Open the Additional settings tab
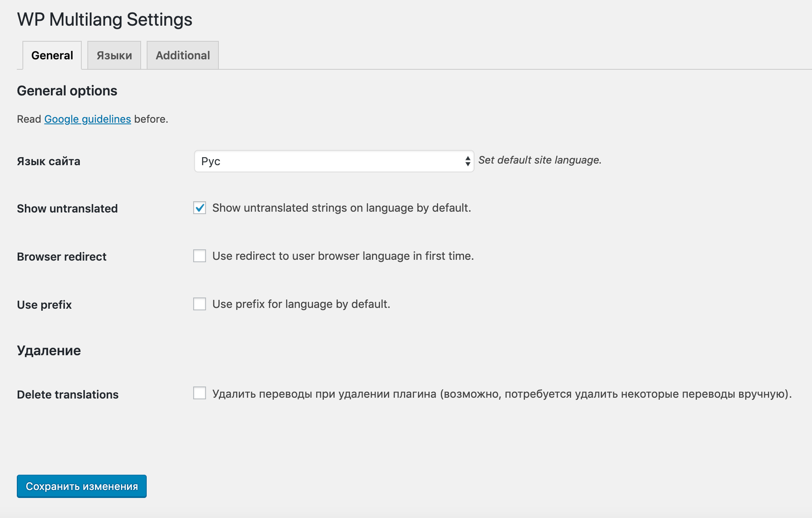Screen dimensions: 812x518 (182, 55)
